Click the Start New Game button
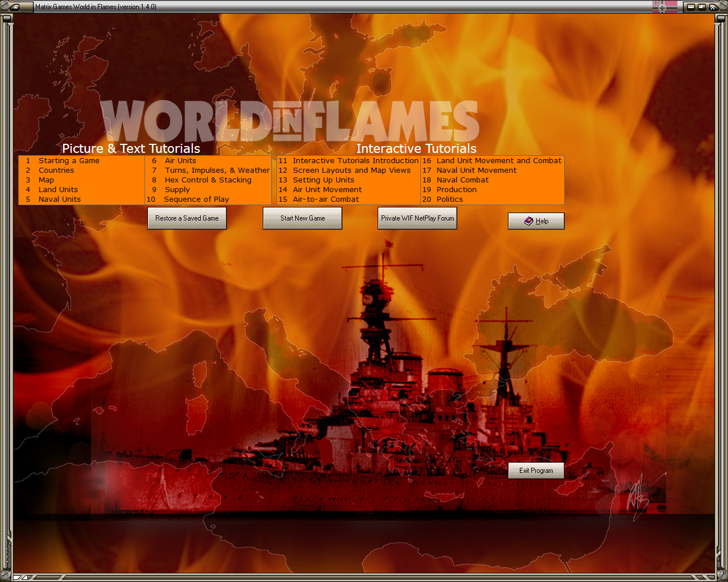The height and width of the screenshot is (582, 728). click(x=303, y=218)
